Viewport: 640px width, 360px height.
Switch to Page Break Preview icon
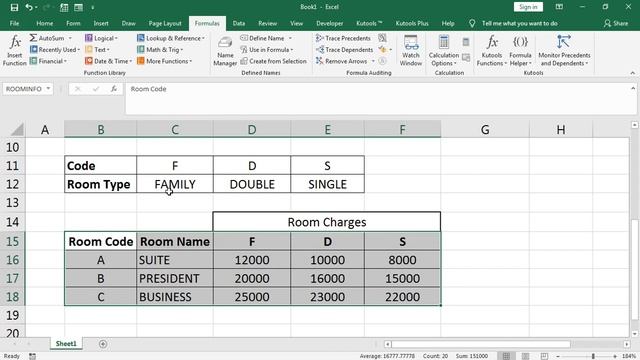pyautogui.click(x=544, y=356)
